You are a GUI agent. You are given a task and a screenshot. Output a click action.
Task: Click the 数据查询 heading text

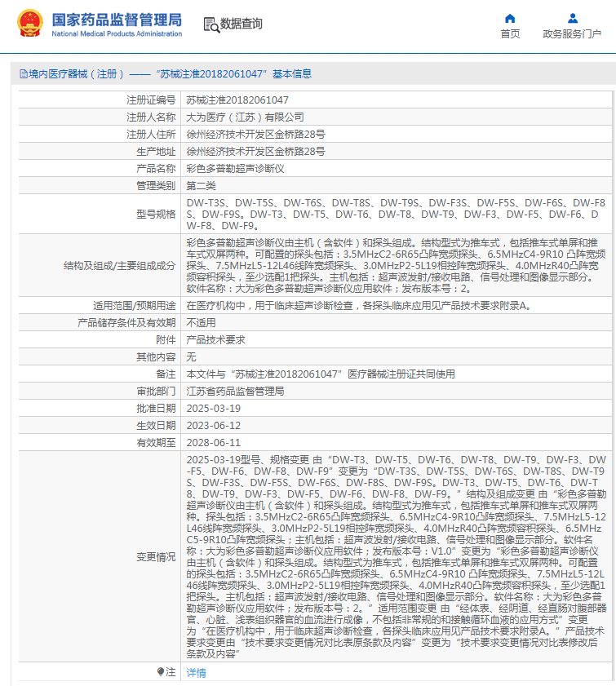click(241, 24)
